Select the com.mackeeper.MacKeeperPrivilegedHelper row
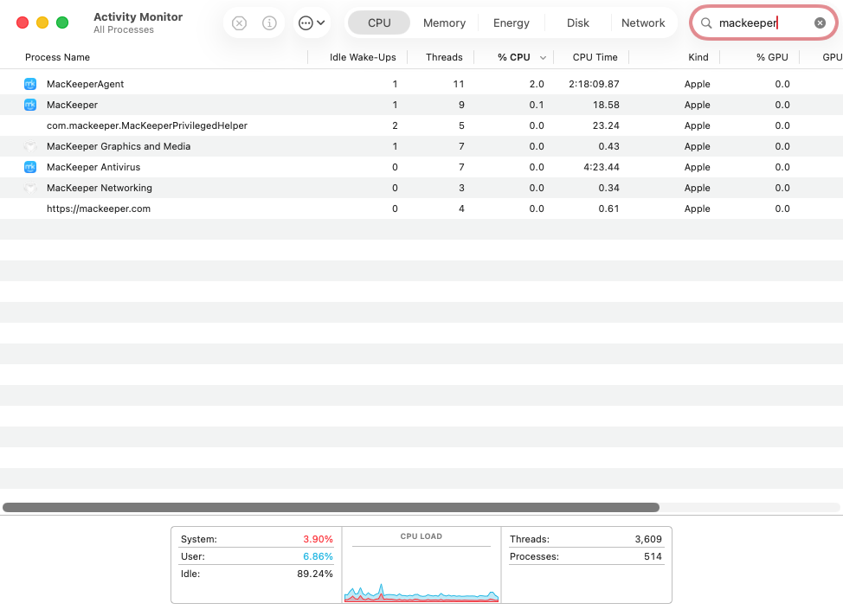Image resolution: width=843 pixels, height=616 pixels. (x=421, y=125)
